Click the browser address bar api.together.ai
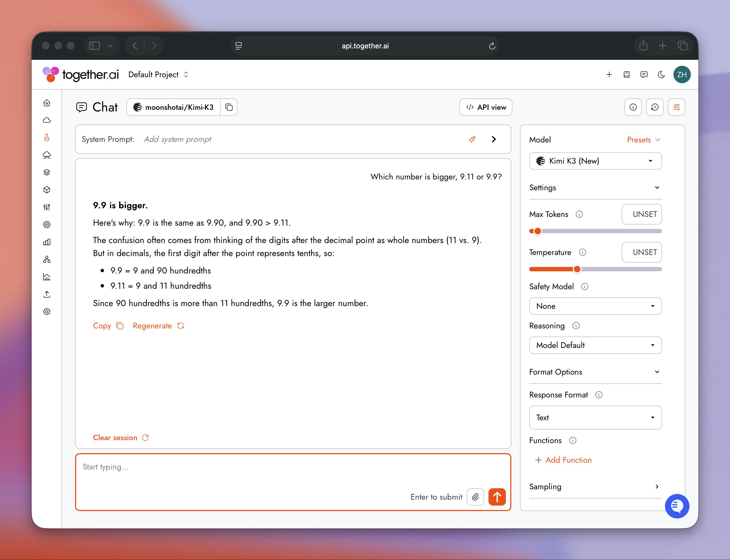The height and width of the screenshot is (560, 730). click(365, 46)
